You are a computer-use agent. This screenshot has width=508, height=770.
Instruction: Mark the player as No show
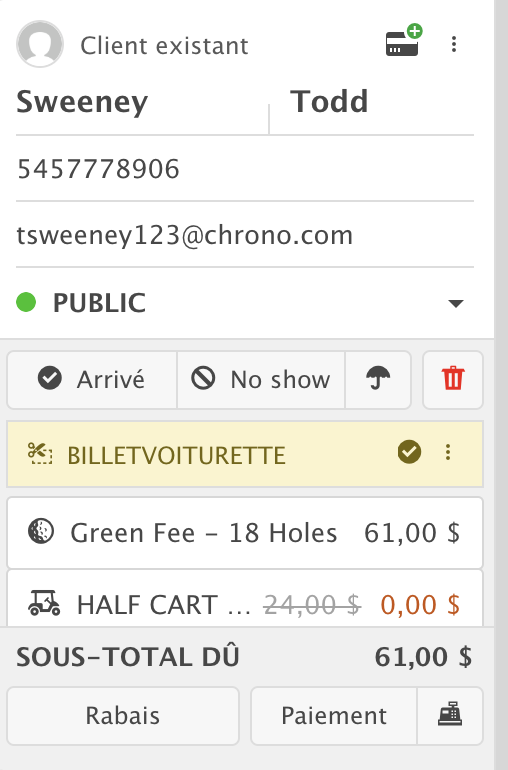261,380
